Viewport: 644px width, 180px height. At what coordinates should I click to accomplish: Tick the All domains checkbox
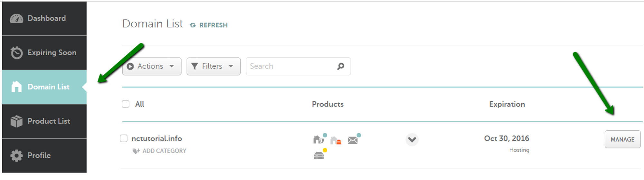click(126, 104)
